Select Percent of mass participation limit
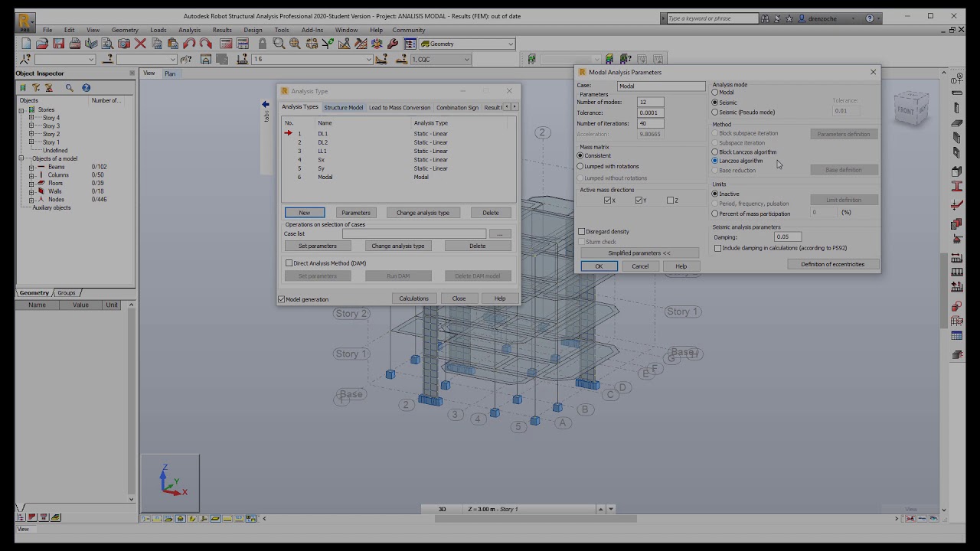The image size is (980, 551). [715, 214]
